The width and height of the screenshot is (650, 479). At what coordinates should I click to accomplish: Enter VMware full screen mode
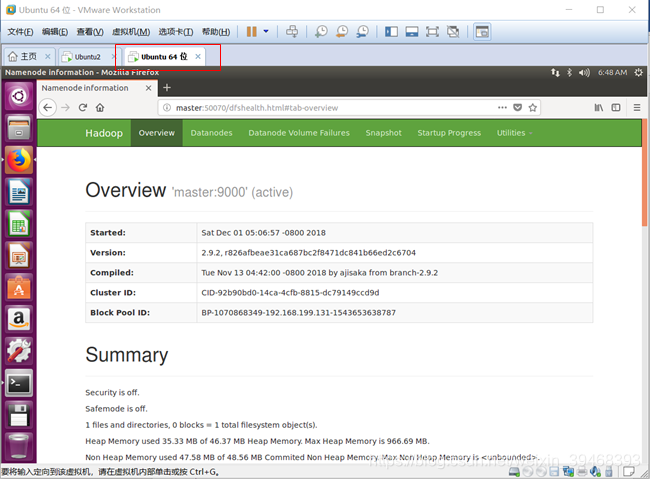click(432, 32)
